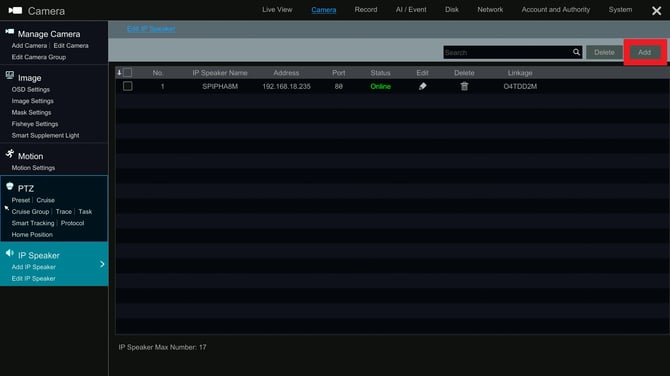The width and height of the screenshot is (670, 376).
Task: Click the IP Speaker loudspeaker icon in sidebar
Action: pyautogui.click(x=9, y=253)
